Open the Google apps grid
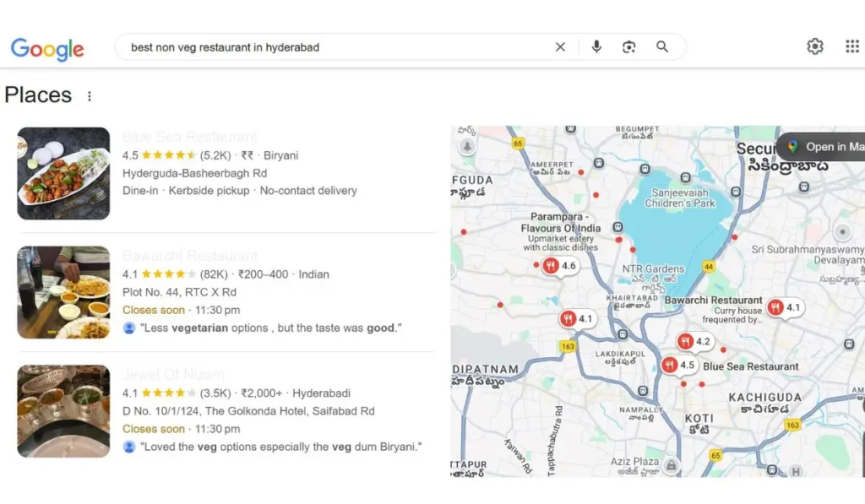Screen dimensions: 865x504 coord(852,46)
